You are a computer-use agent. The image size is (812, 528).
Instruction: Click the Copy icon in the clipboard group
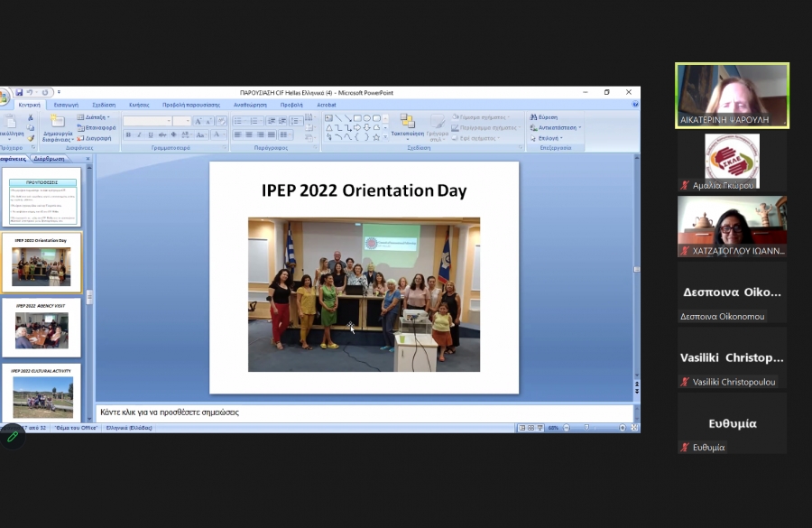31,128
